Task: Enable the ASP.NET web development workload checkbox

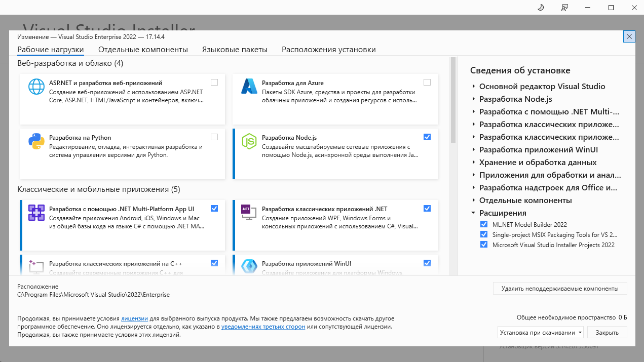Action: pos(214,83)
